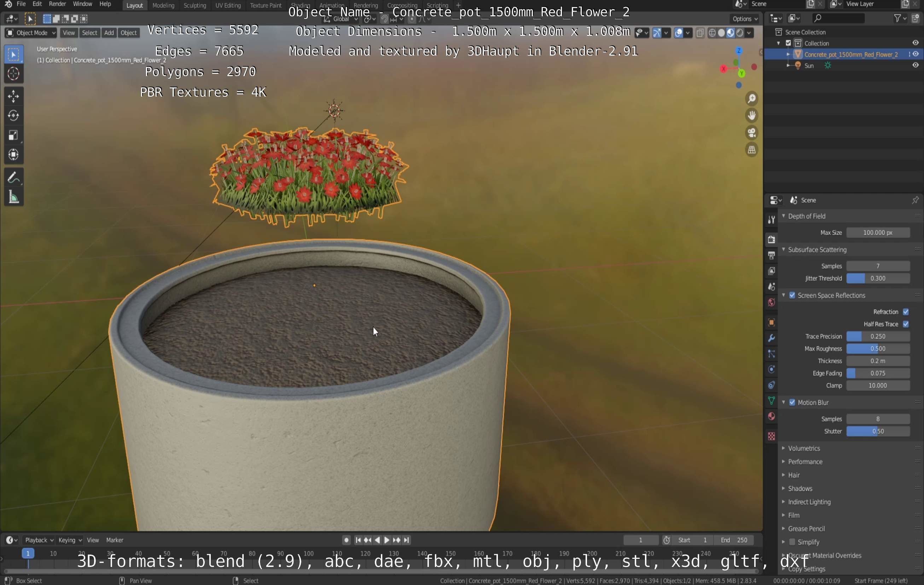Open the File menu

click(x=21, y=4)
